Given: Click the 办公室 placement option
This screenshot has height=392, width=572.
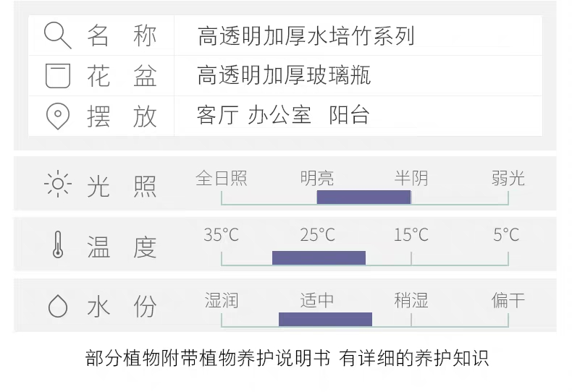Looking at the screenshot, I should pos(279,115).
